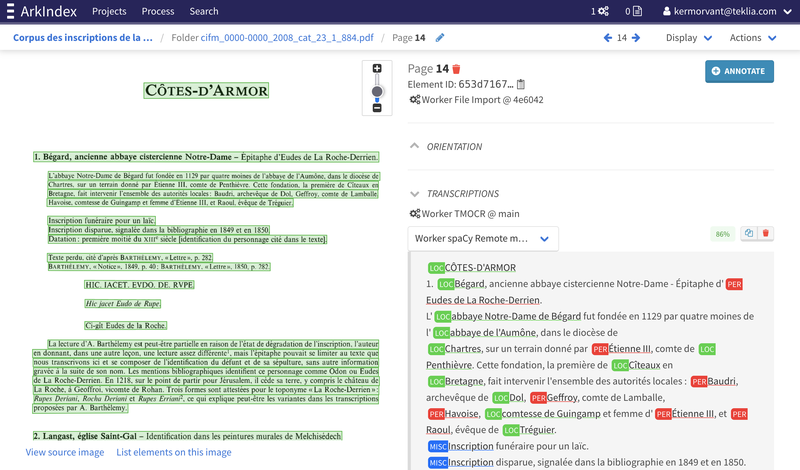Click the entity 'abbaye de l'Aumône'
The height and width of the screenshot is (470, 800).
[x=493, y=333]
